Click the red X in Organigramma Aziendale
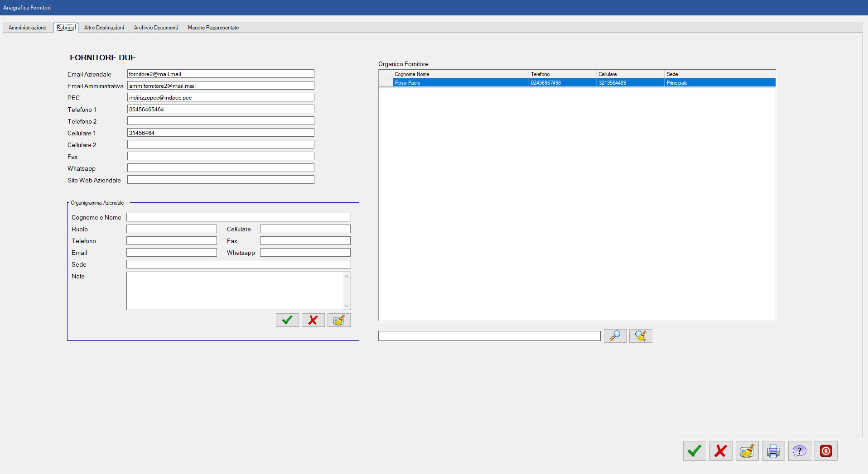The width and height of the screenshot is (868, 474). tap(313, 320)
